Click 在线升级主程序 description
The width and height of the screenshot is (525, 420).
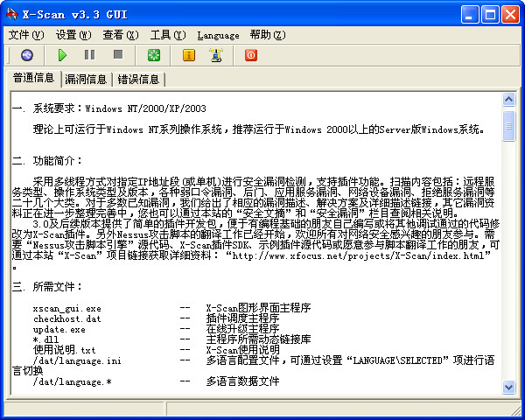tap(242, 329)
